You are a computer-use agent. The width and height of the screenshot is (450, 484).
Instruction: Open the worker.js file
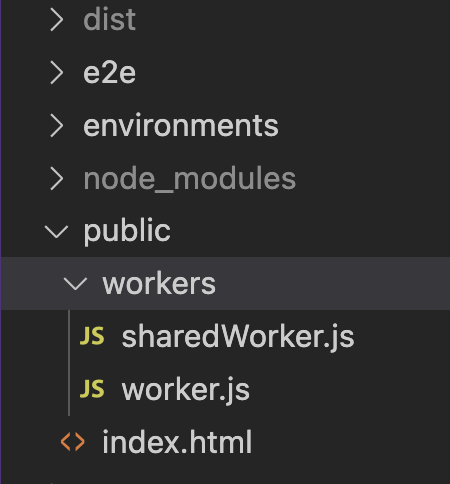tap(186, 390)
